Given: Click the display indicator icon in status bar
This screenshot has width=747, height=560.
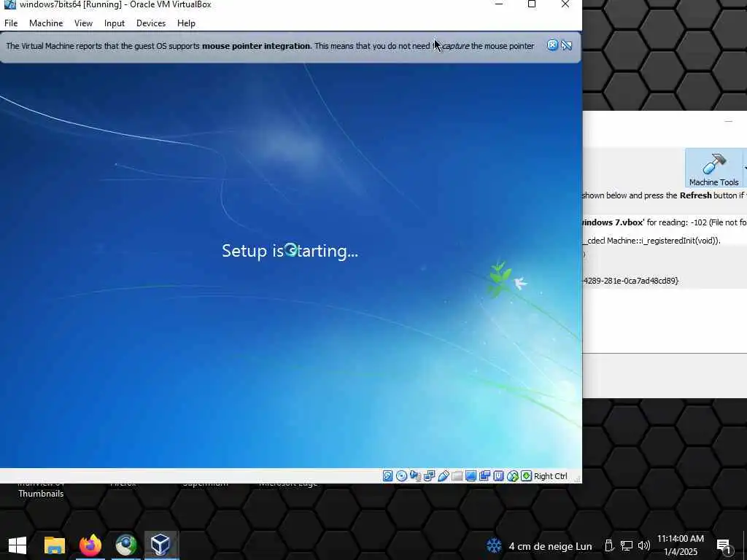Looking at the screenshot, I should click(471, 475).
